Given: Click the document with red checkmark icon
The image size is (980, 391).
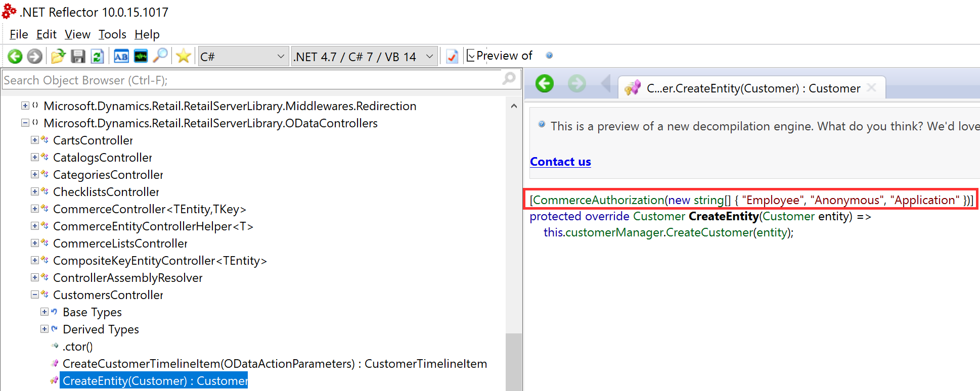Looking at the screenshot, I should coord(452,56).
